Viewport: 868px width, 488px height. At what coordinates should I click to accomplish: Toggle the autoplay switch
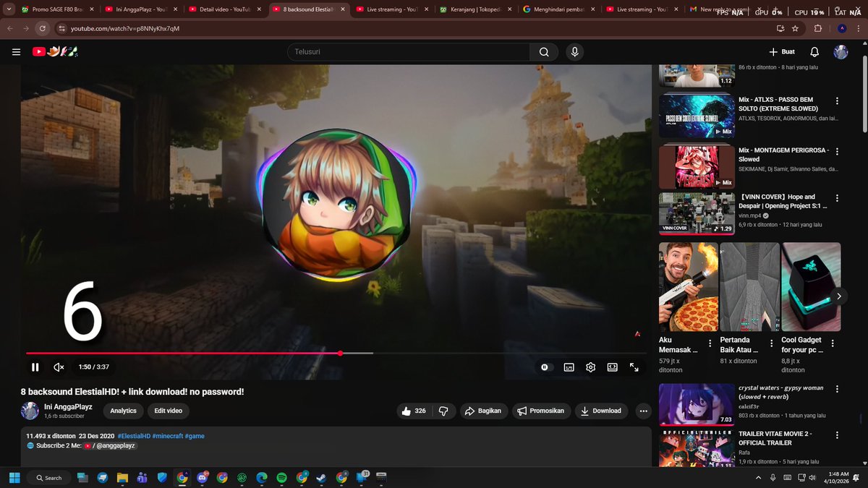click(545, 367)
